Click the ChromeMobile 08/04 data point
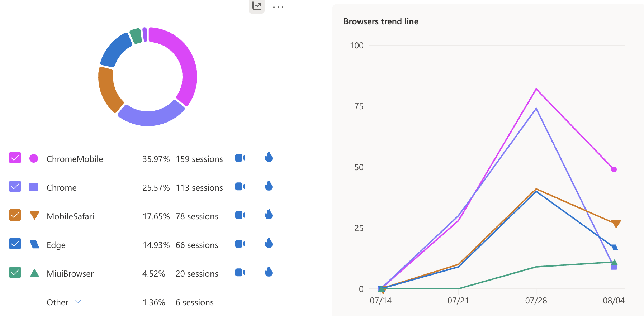The height and width of the screenshot is (316, 644). click(x=614, y=169)
